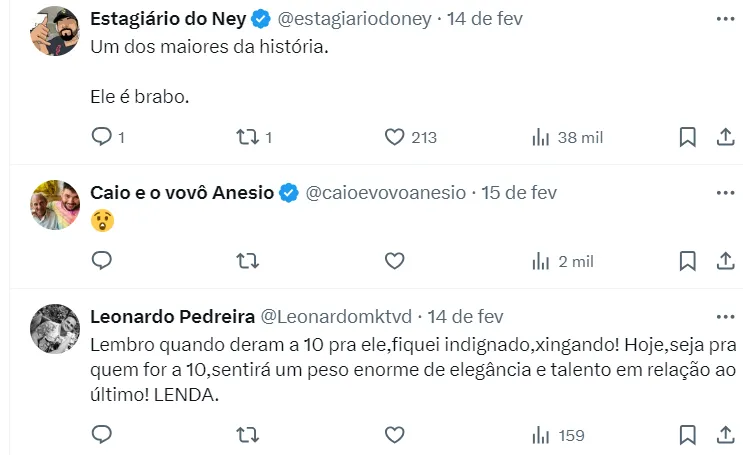Reply to Caio e o vovô Anesio's tweet
The image size is (743, 455).
[x=102, y=261]
